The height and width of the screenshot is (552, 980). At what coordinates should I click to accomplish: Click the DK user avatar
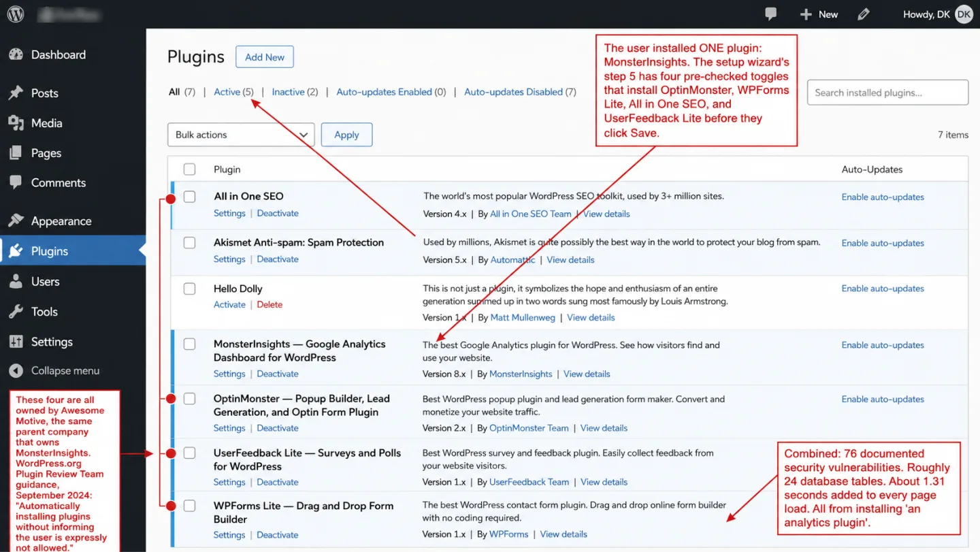[x=964, y=14]
